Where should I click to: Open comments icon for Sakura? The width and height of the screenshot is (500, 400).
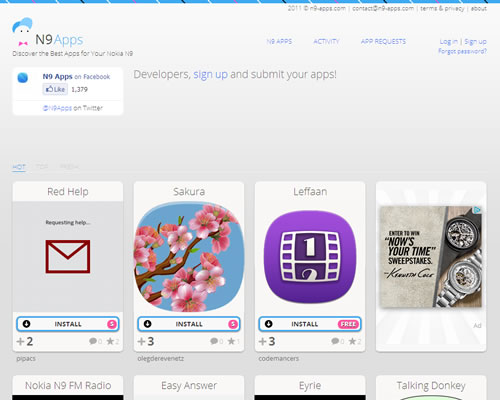[x=214, y=341]
